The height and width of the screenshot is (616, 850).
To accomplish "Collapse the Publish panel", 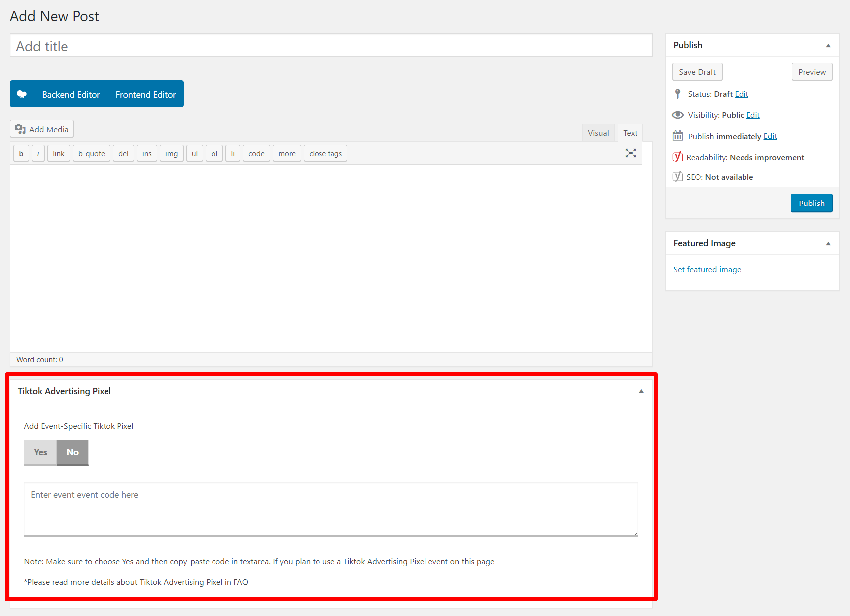I will 828,45.
